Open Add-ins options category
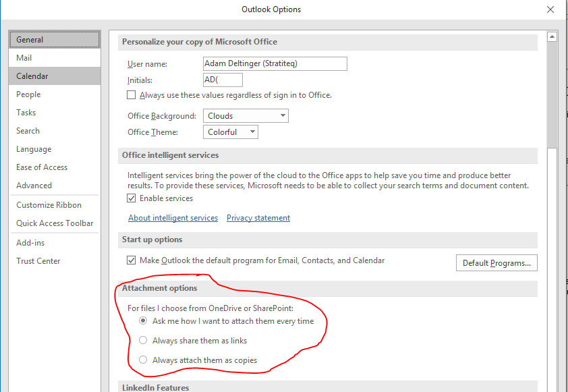Screen dimensions: 568x392 click(55, 243)
